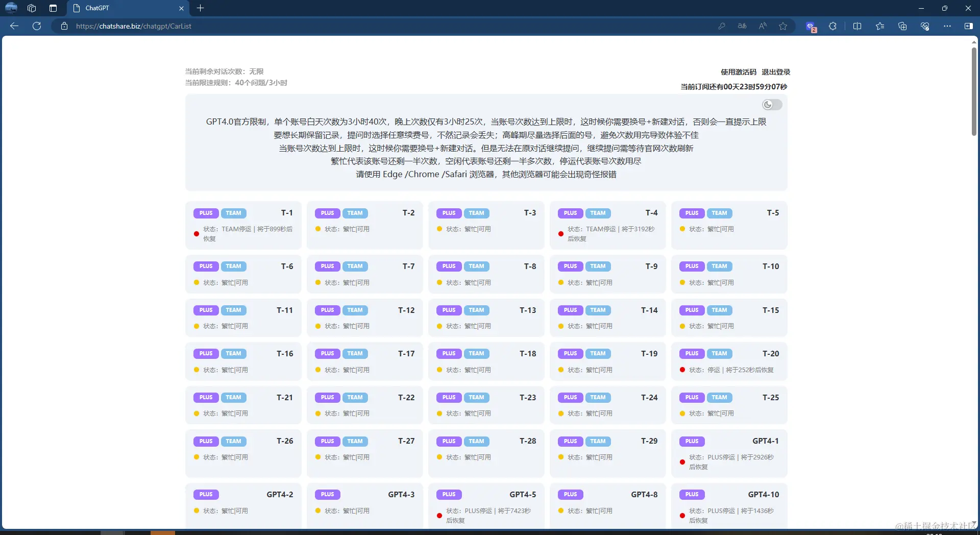Open the GPT4-1 account card

click(729, 453)
